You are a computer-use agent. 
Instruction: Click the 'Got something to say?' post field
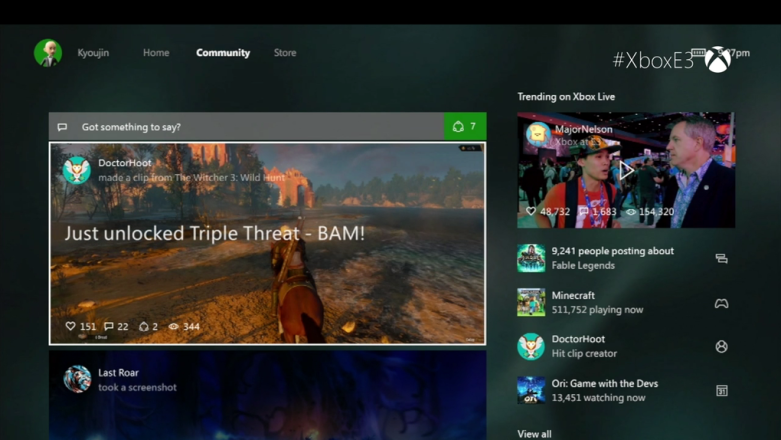pos(246,127)
